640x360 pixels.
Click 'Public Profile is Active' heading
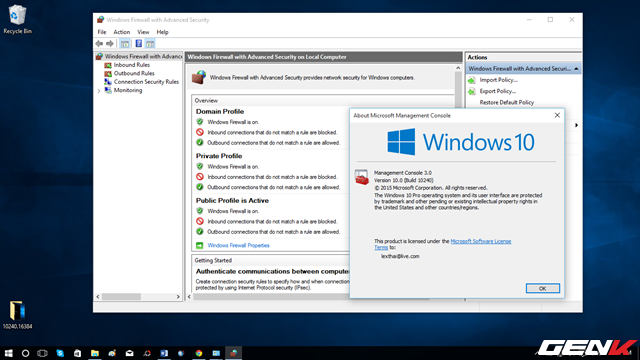tap(232, 200)
